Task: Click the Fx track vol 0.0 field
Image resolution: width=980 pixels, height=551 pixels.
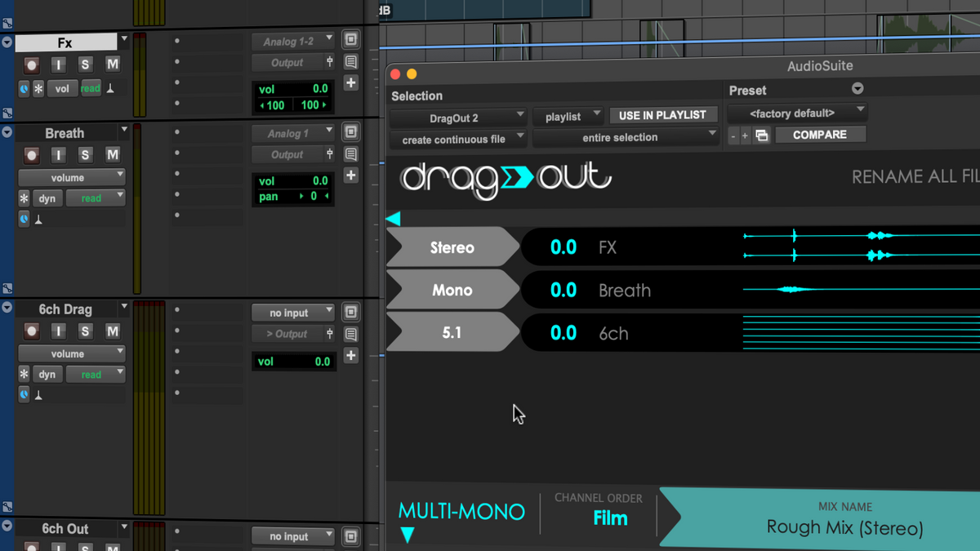Action: (293, 89)
